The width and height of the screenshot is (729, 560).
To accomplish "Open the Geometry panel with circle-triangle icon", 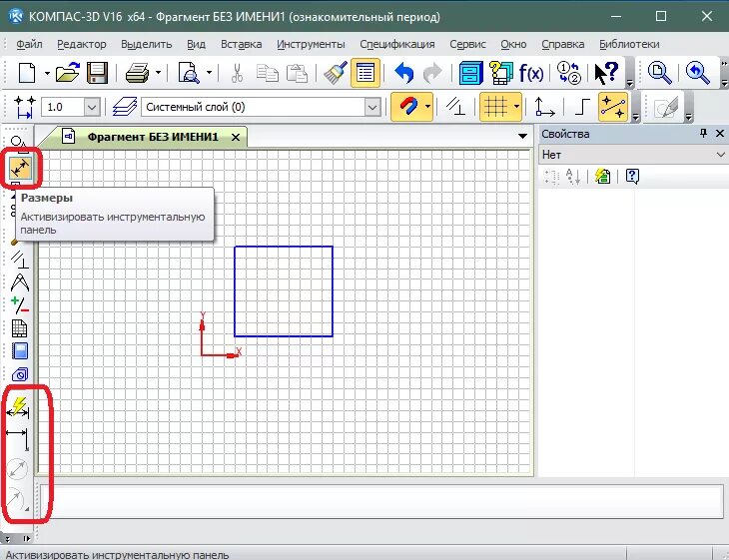I will (19, 143).
